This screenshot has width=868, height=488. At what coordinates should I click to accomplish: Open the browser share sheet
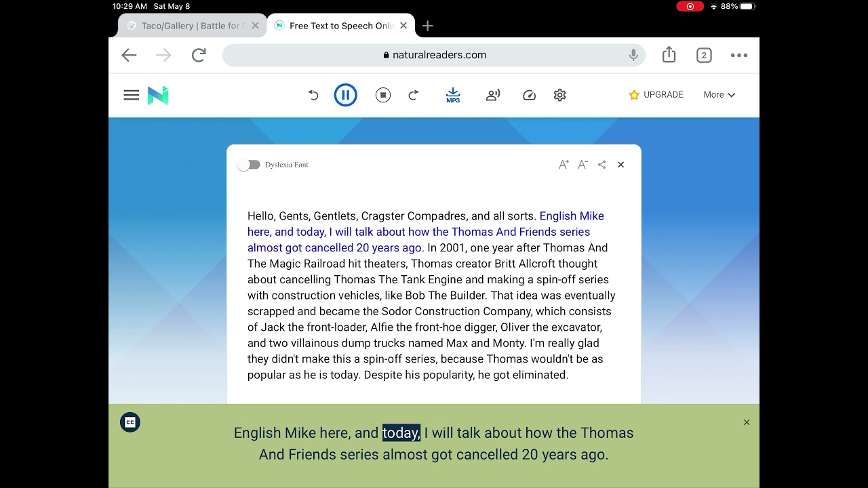[669, 55]
